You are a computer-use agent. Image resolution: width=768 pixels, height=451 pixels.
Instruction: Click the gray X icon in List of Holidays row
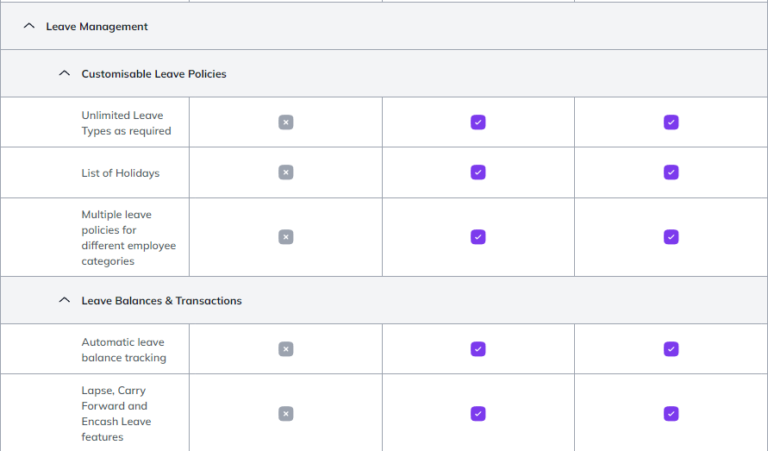(286, 172)
